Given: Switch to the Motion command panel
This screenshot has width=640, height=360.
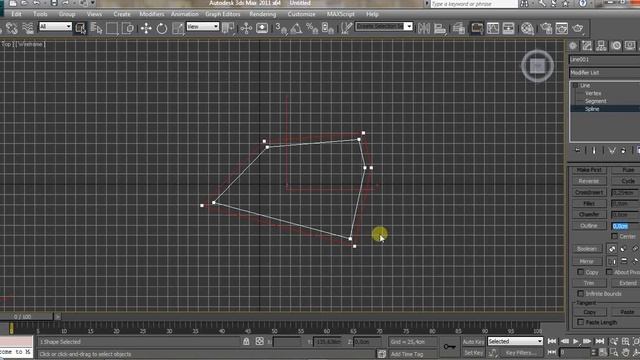Looking at the screenshot, I should [616, 46].
